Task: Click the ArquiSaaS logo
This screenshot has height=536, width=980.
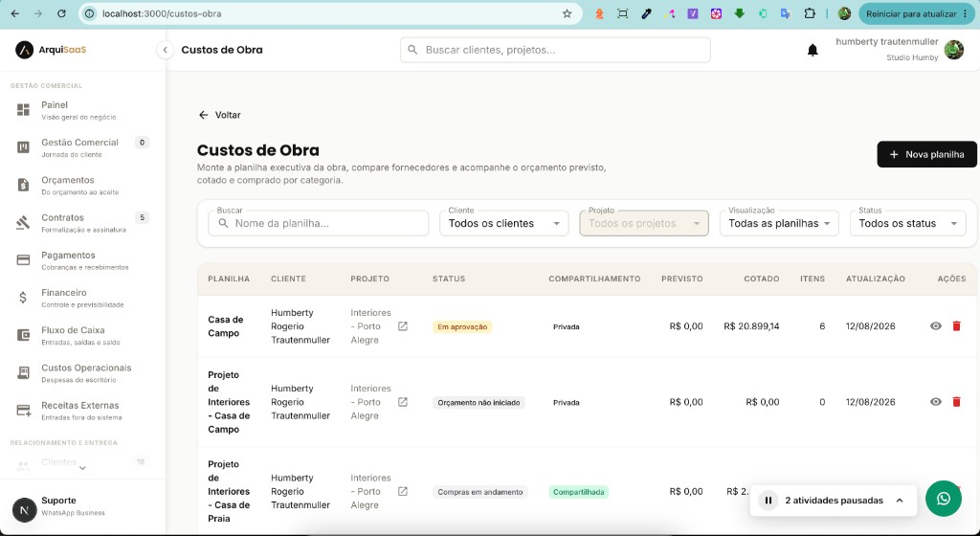Action: tap(51, 50)
